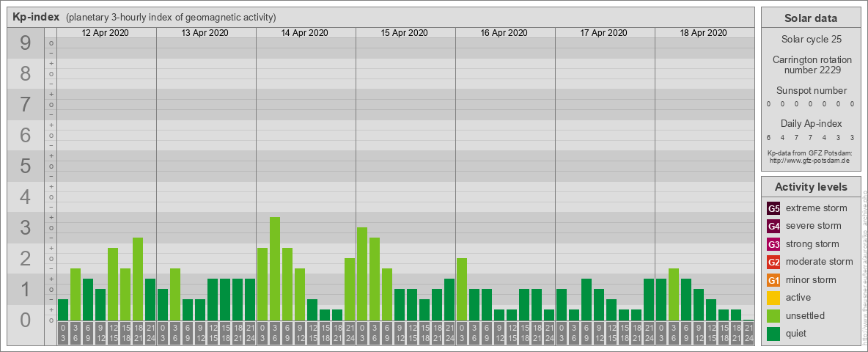Click the 12 Apr 12-15h unsettled bar
Image resolution: width=868 pixels, height=352 pixels.
point(113,284)
